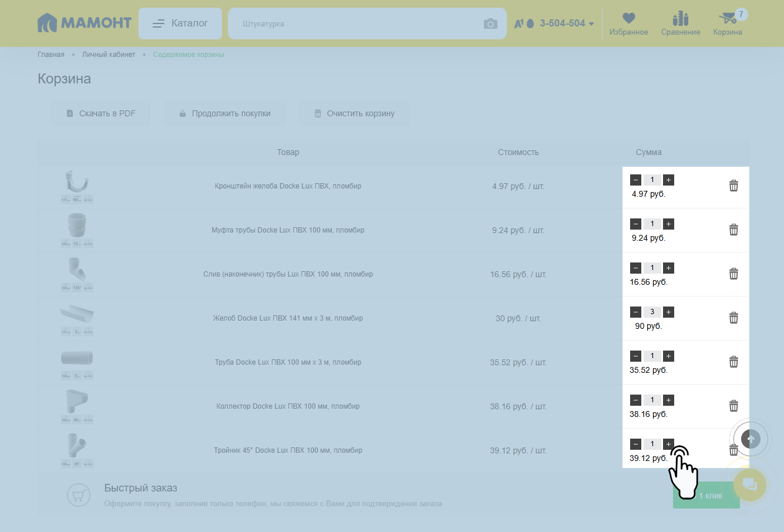
Task: Increase the Труба Docke Lux quantity
Action: 668,356
